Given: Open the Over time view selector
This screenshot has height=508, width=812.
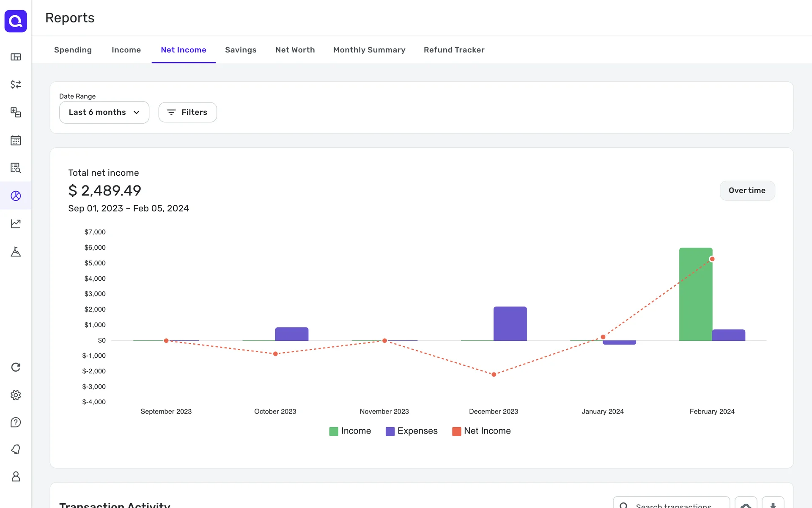Looking at the screenshot, I should point(747,190).
